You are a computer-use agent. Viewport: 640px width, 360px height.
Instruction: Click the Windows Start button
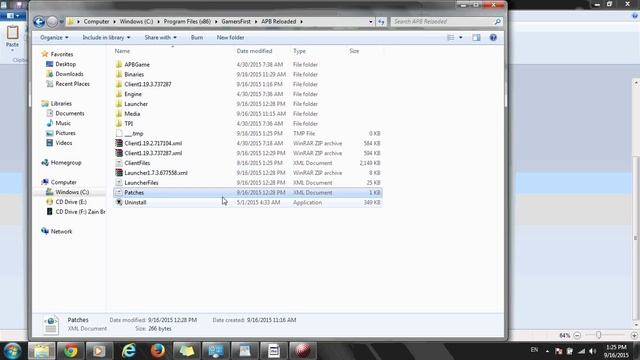coord(12,351)
